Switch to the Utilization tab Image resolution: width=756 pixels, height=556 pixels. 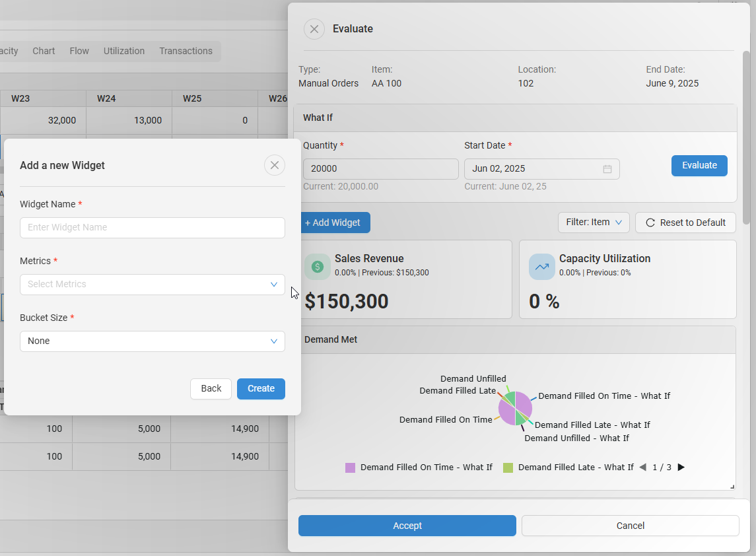124,51
